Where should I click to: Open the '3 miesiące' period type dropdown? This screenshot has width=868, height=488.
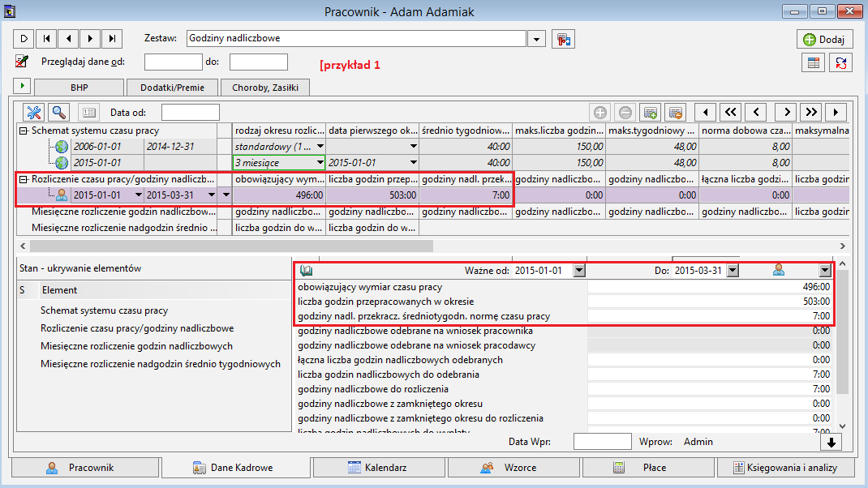coord(320,163)
